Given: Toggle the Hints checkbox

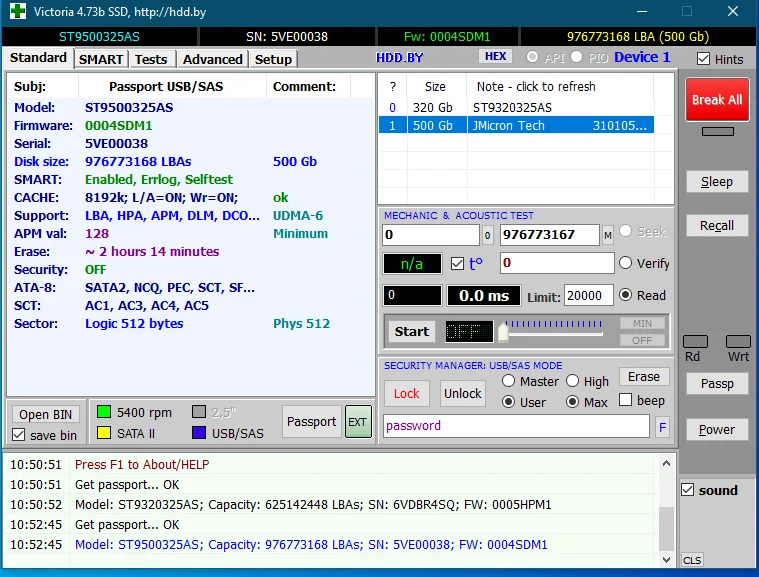Looking at the screenshot, I should (x=704, y=59).
